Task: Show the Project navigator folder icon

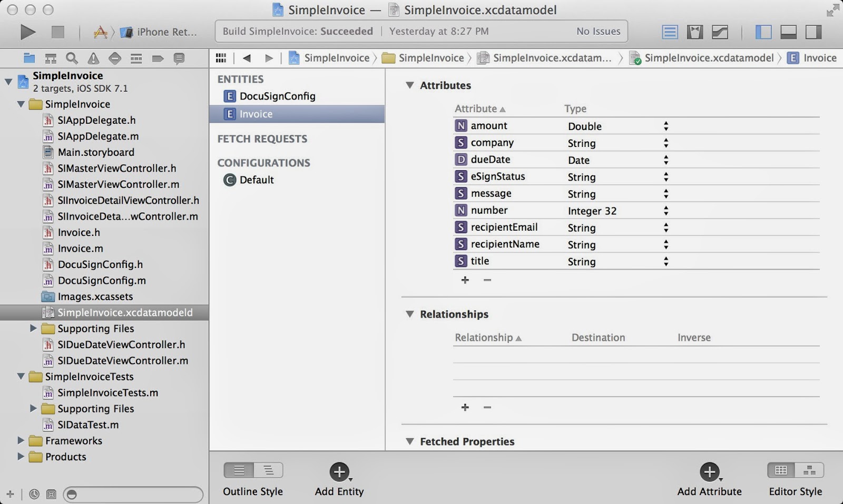Action: (x=30, y=58)
